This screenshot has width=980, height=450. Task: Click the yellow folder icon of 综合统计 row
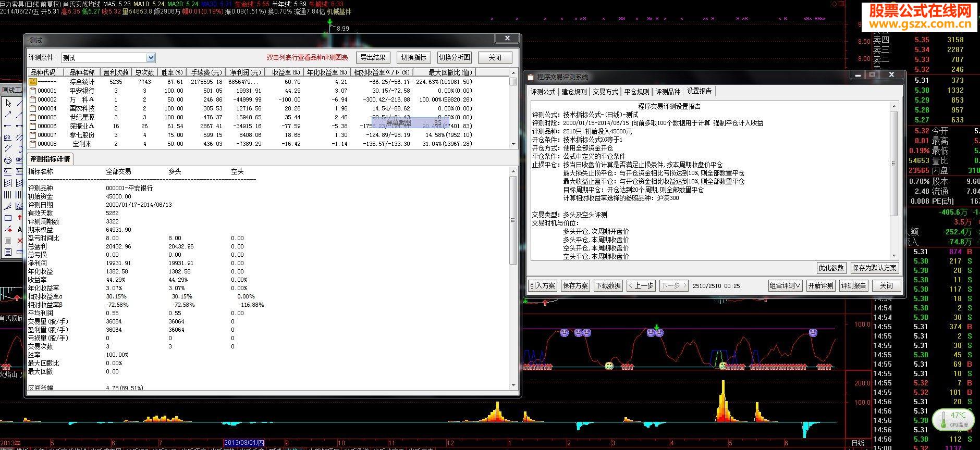tap(33, 82)
